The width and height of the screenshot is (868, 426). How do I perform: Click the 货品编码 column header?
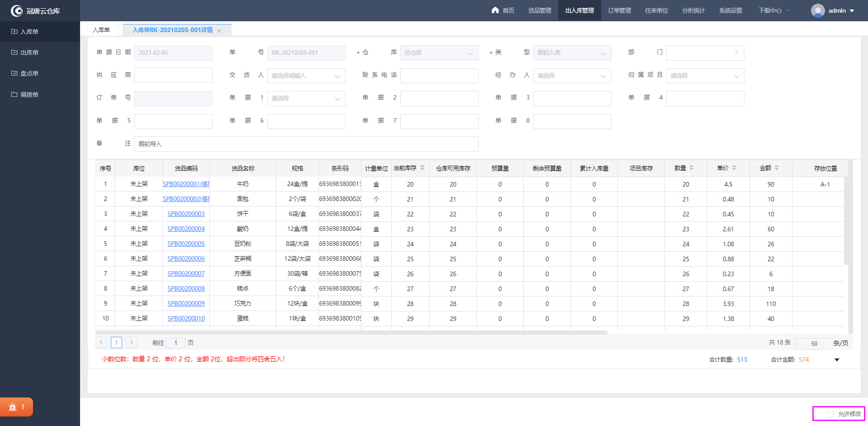186,168
